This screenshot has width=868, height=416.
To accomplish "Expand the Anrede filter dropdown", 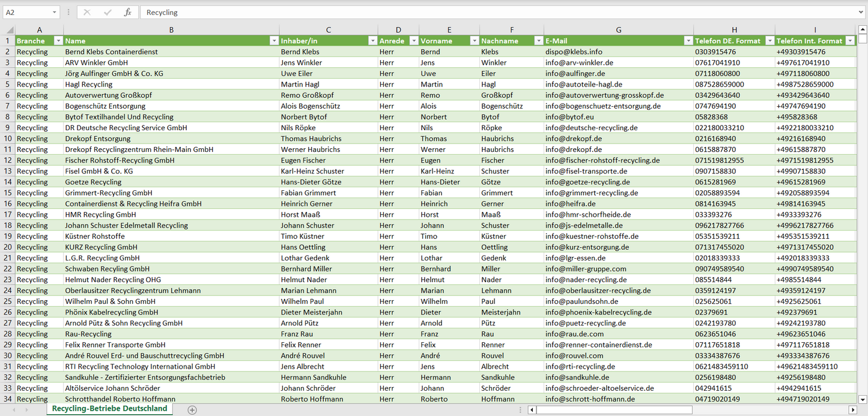I will [413, 41].
